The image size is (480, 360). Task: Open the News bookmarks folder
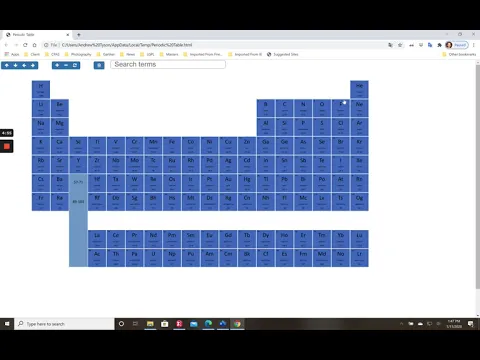pos(127,54)
